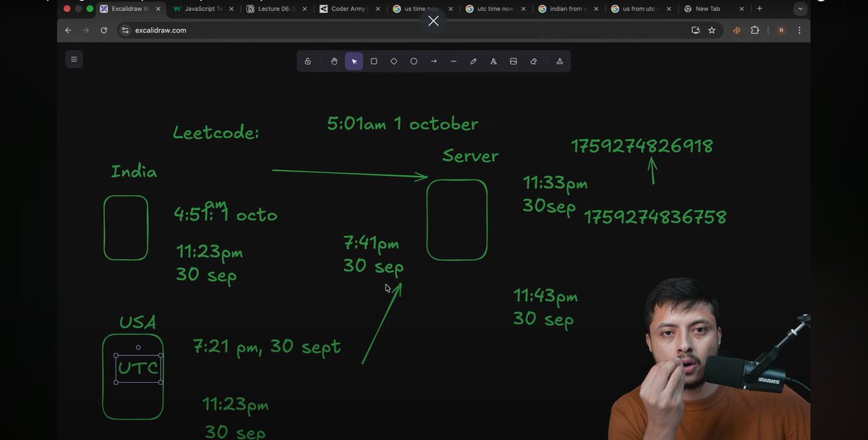Click the rotation handle above UTC text
The image size is (868, 440).
138,347
